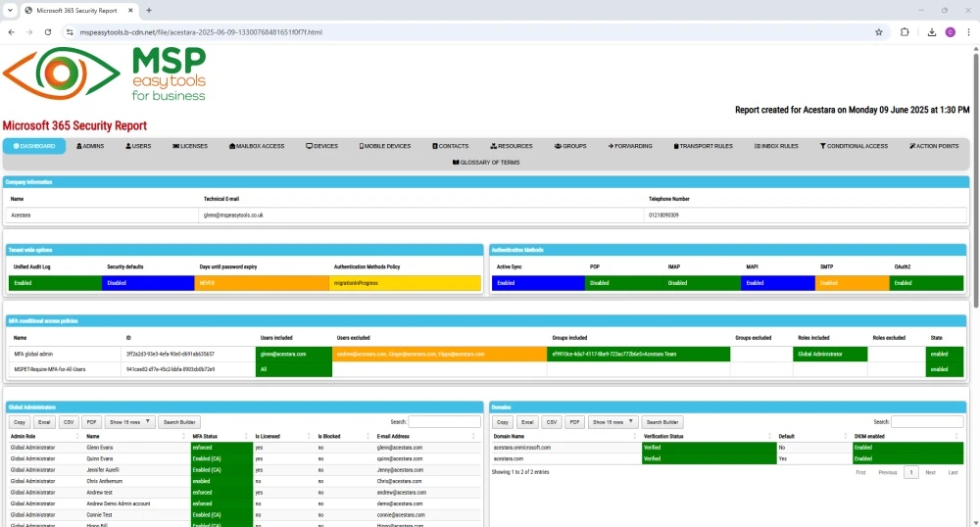Go to the Mailbox Access tab
980x527 pixels.
pos(257,146)
